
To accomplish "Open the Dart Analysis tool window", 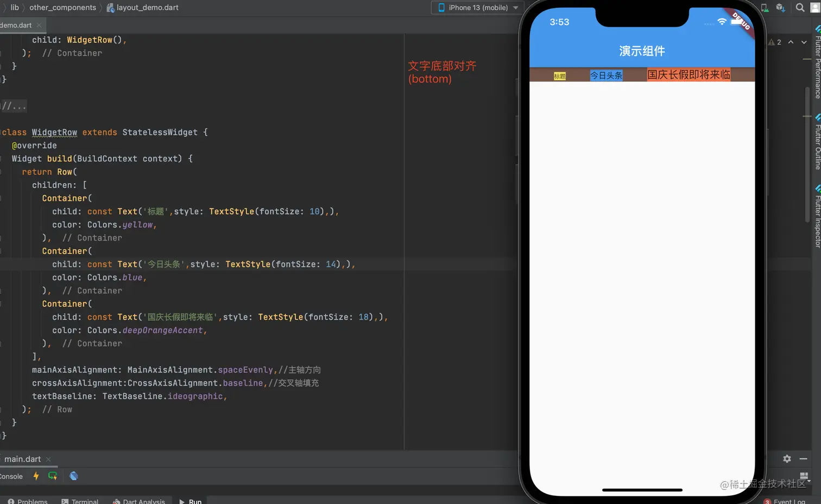I will point(138,501).
